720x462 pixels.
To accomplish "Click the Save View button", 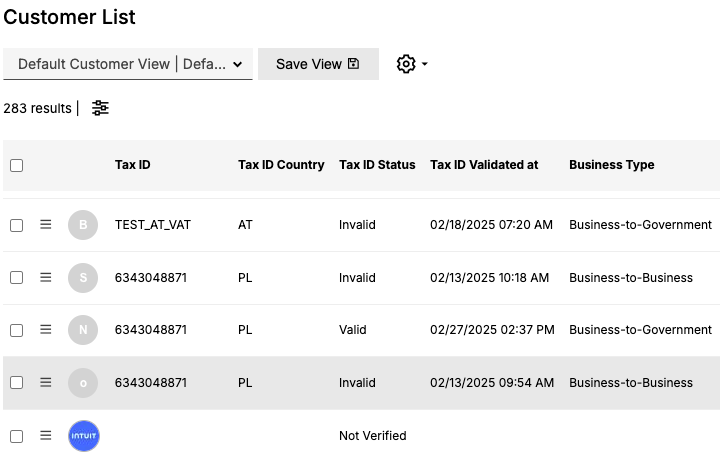I will (318, 64).
